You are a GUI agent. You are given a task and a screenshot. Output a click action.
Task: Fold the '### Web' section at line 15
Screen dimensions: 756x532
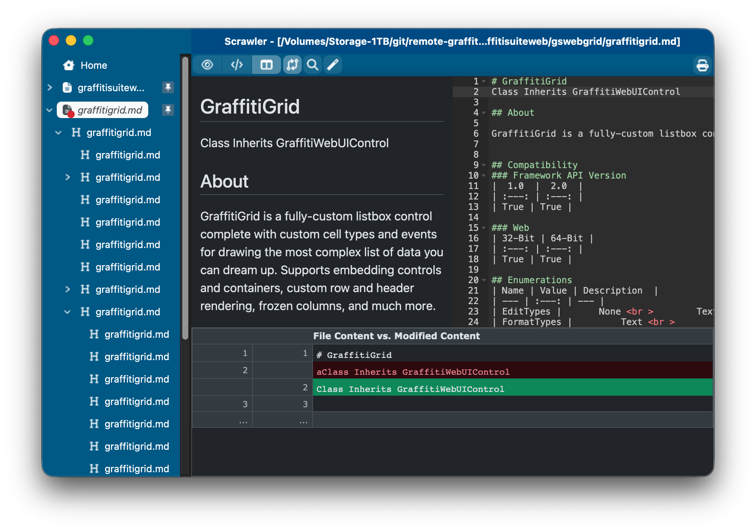tap(484, 228)
